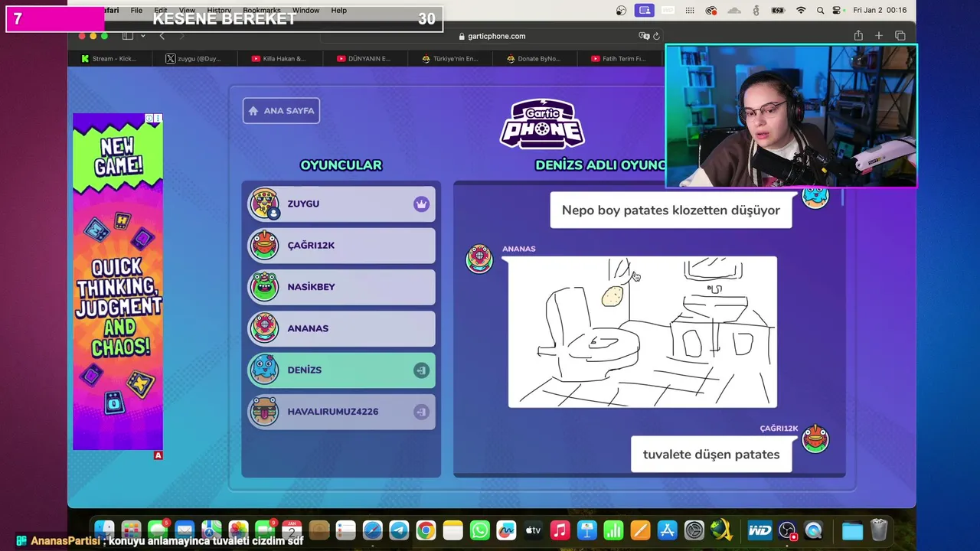The height and width of the screenshot is (551, 980).
Task: Click the crown icon on ZUYGU row
Action: pyautogui.click(x=421, y=204)
